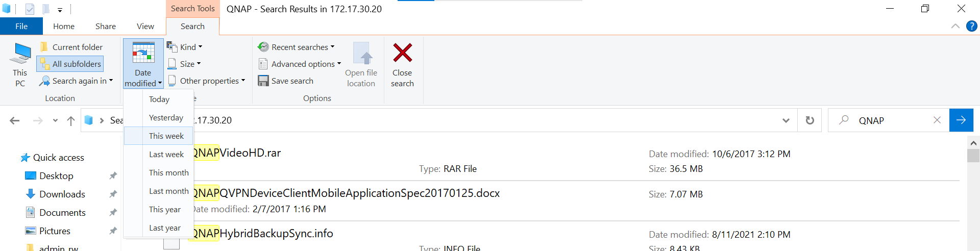Navigate back with the left arrow

pos(15,121)
